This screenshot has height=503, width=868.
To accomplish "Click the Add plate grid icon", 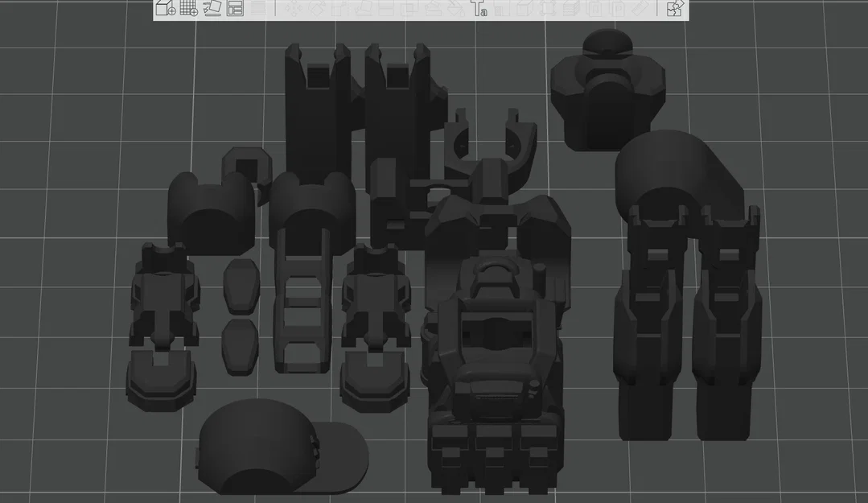I will coord(189,8).
